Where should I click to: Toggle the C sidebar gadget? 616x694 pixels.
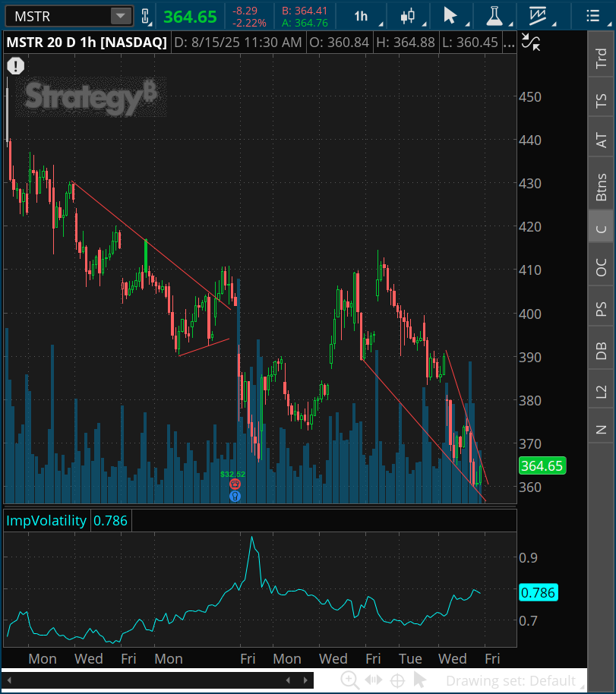[x=601, y=227]
